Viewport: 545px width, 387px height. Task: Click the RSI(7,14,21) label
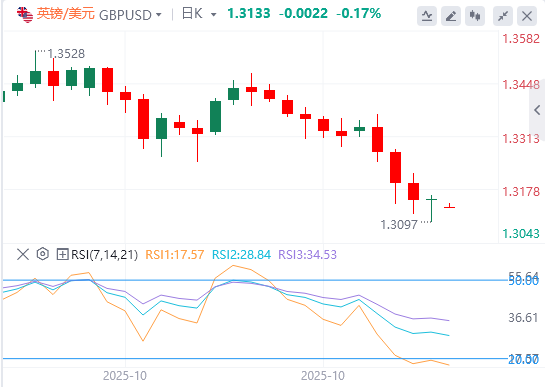[x=105, y=255]
